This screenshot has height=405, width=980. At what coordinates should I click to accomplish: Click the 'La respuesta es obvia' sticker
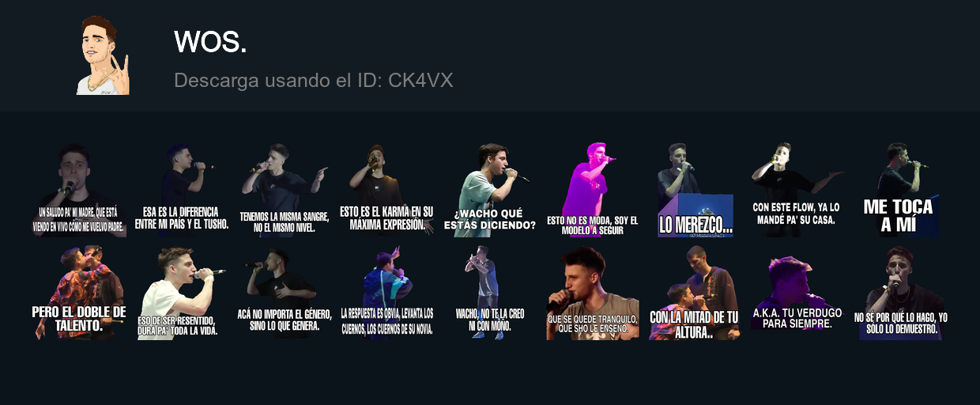(386, 293)
